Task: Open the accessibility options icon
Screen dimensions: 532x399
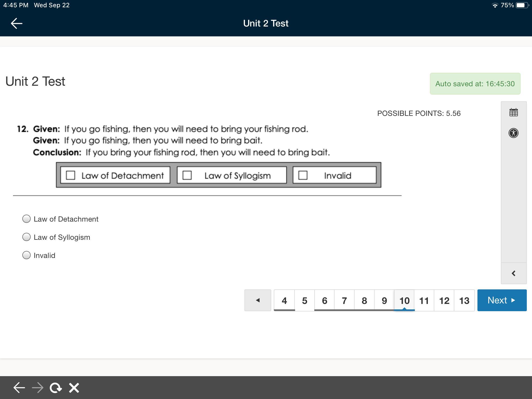Action: tap(514, 133)
